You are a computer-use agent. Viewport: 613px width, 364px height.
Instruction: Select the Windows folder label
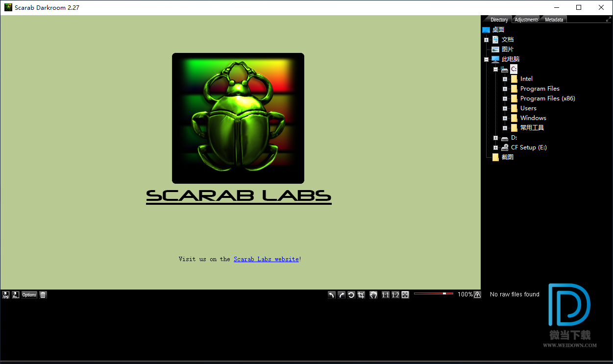(533, 118)
